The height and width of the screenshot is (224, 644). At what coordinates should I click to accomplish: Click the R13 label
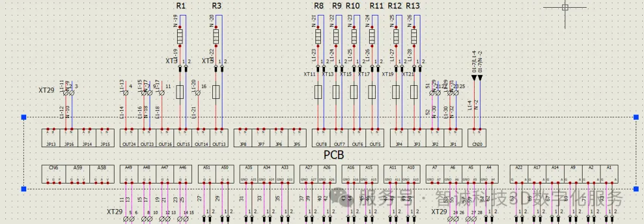click(x=413, y=6)
